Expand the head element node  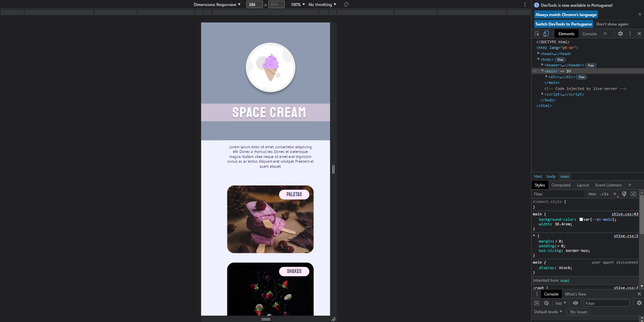point(538,53)
